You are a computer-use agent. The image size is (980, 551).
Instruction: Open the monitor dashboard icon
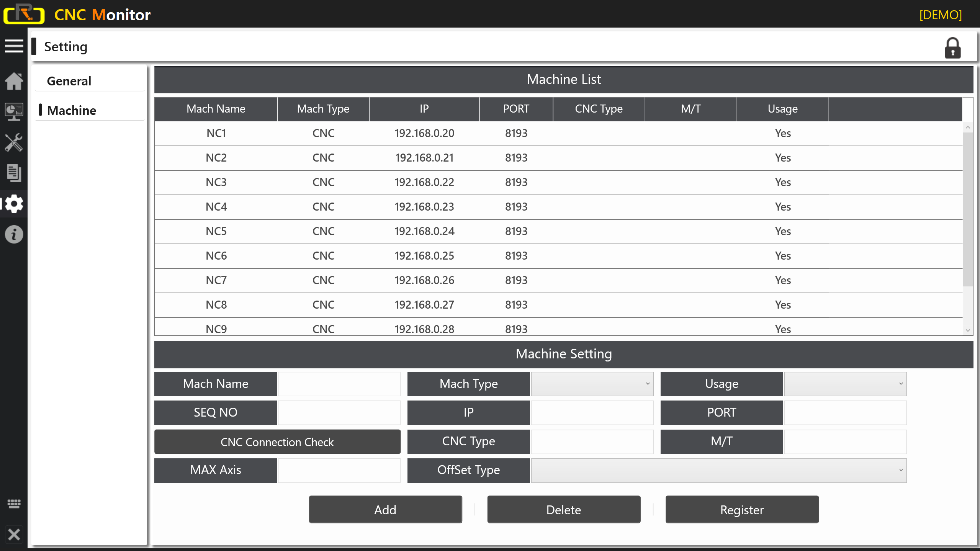(x=14, y=111)
